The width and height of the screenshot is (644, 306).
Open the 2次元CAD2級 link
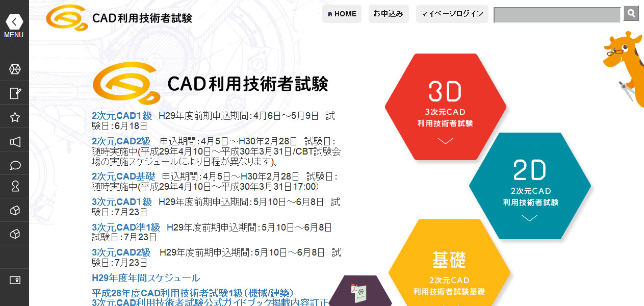[121, 141]
